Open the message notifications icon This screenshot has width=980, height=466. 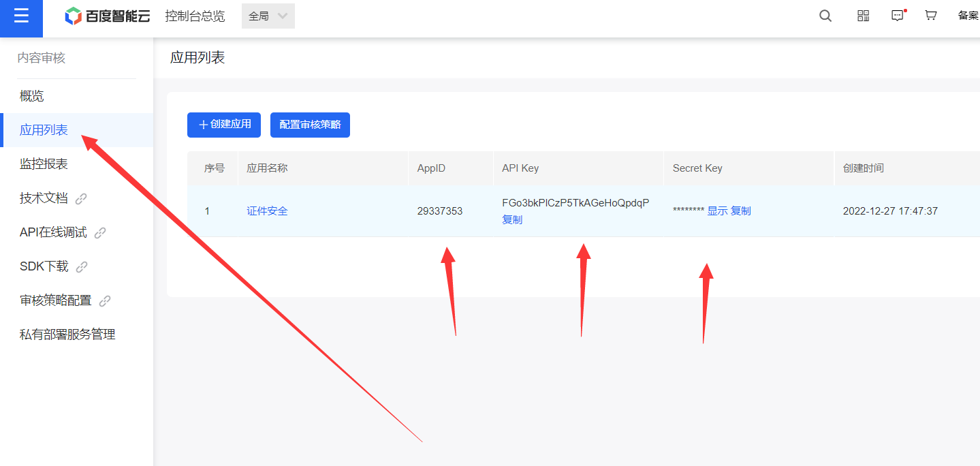898,16
